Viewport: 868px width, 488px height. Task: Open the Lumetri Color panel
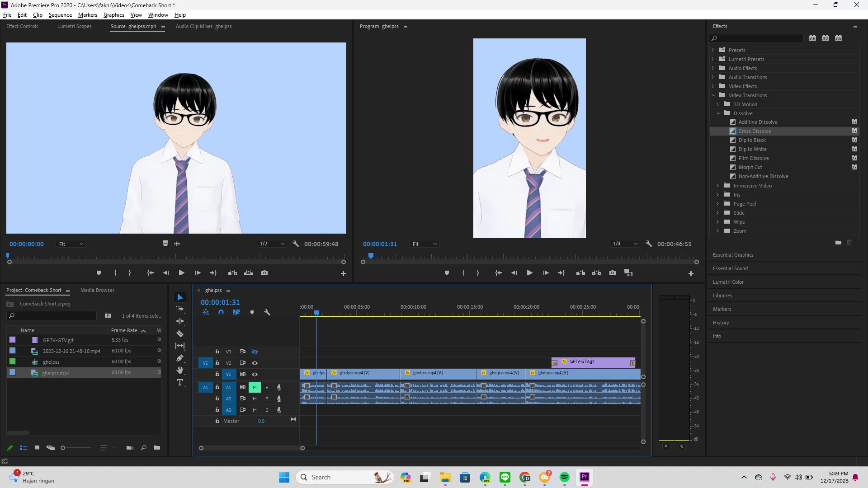click(728, 282)
